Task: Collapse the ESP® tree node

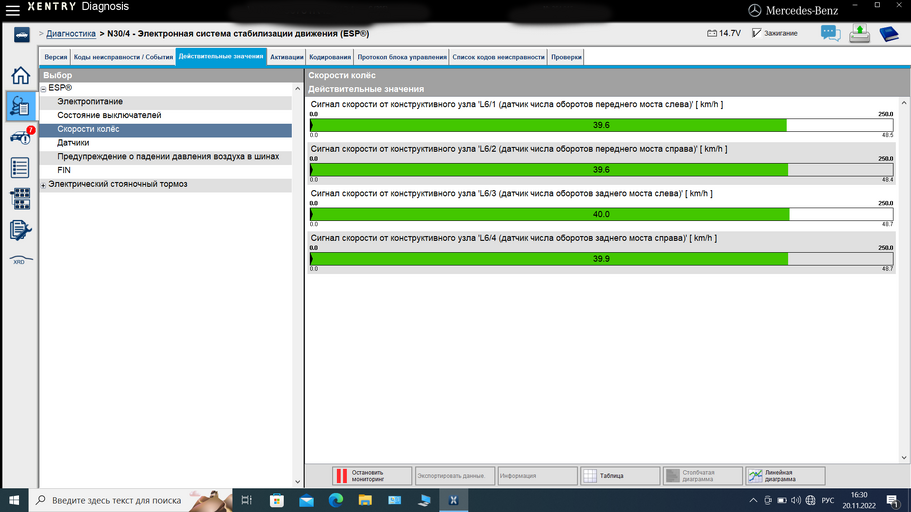Action: point(43,89)
